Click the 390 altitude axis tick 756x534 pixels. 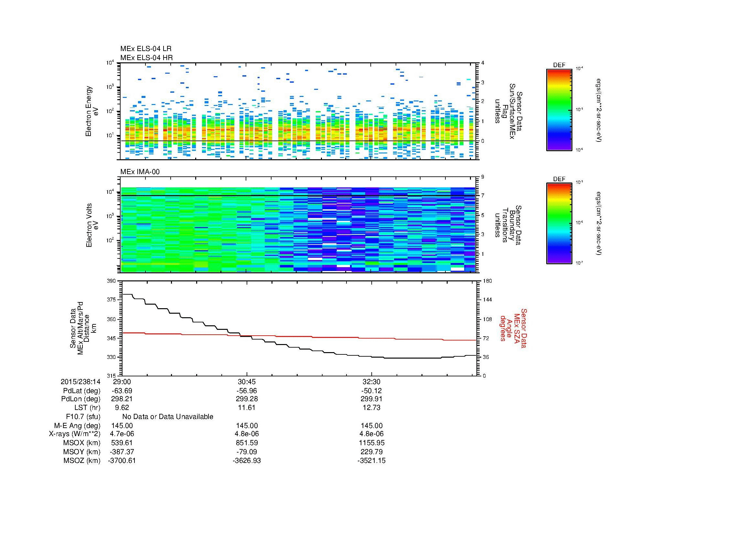click(112, 281)
